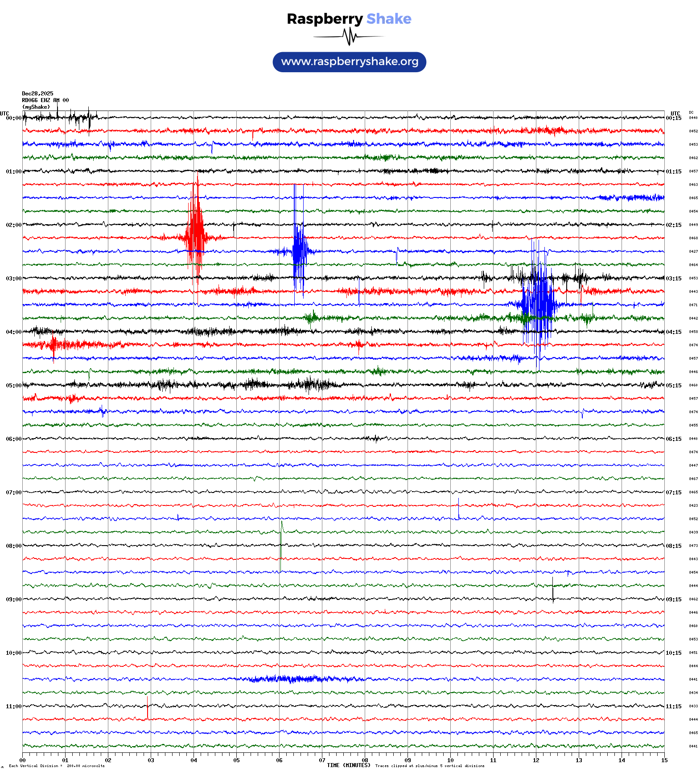Click the red spike on the 11:00 trace
This screenshot has width=700, height=772.
pos(148,708)
